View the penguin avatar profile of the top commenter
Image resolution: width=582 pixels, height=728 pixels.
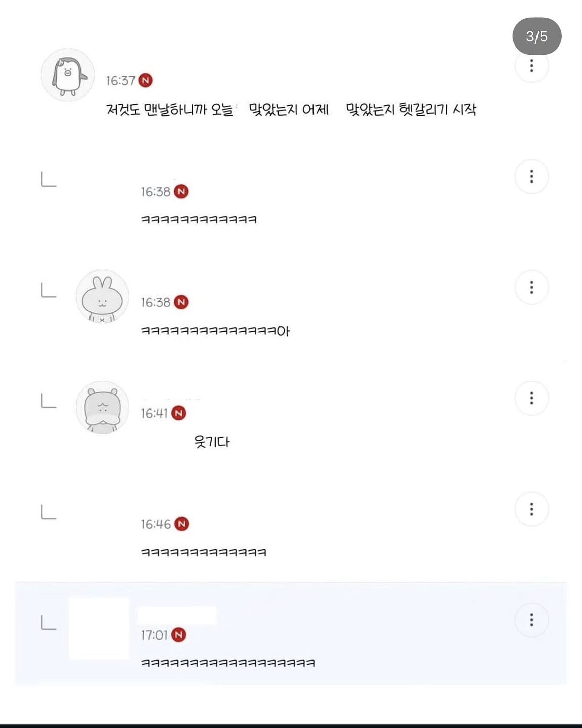tap(67, 75)
